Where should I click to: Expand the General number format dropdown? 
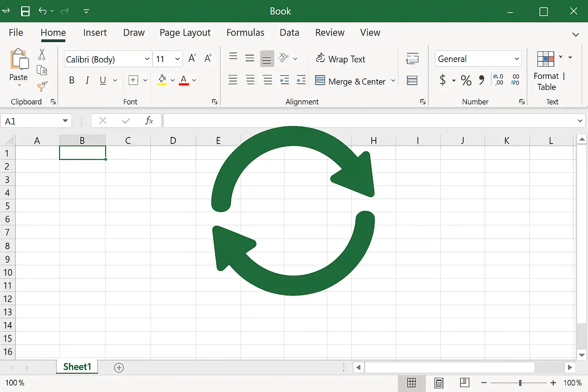517,59
